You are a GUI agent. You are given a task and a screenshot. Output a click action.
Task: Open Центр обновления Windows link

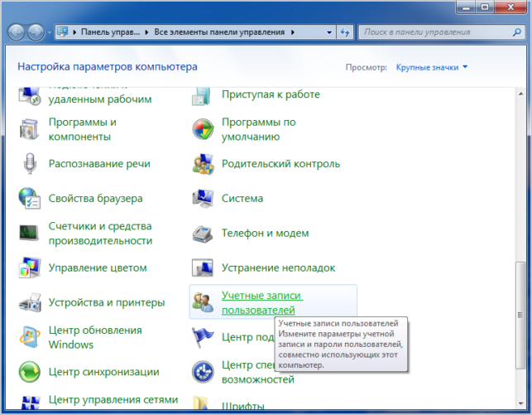click(x=95, y=337)
